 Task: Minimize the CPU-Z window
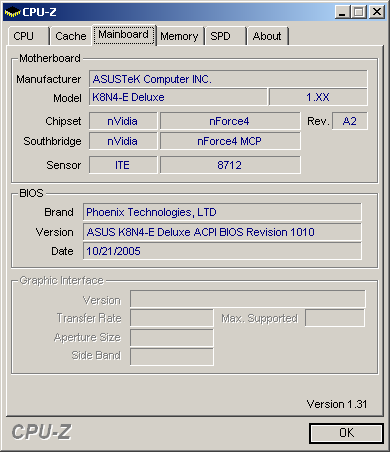pos(343,12)
